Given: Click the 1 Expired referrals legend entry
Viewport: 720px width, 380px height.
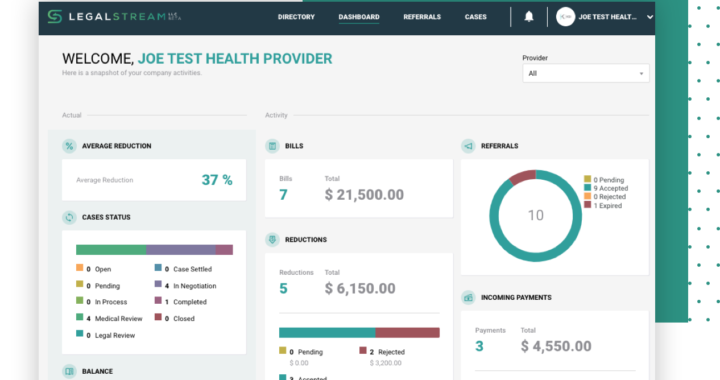Looking at the screenshot, I should point(603,206).
